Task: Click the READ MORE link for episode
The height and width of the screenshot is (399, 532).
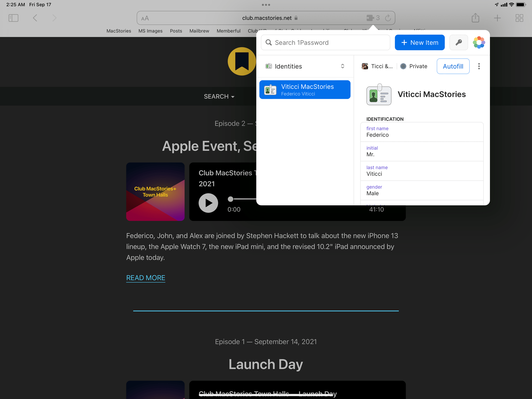Action: [146, 277]
